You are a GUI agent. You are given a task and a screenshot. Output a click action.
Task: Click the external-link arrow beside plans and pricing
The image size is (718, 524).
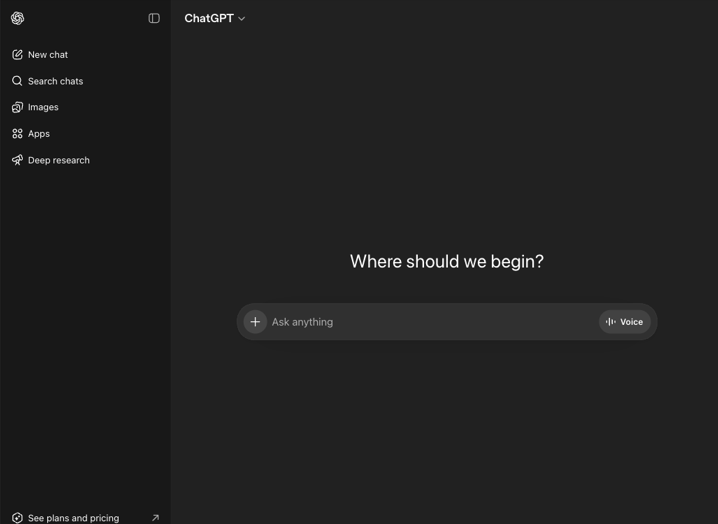click(x=155, y=518)
